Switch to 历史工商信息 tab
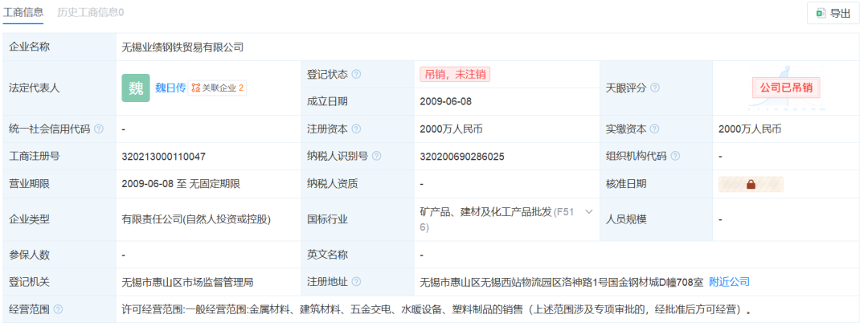This screenshot has height=327, width=868. (x=91, y=12)
